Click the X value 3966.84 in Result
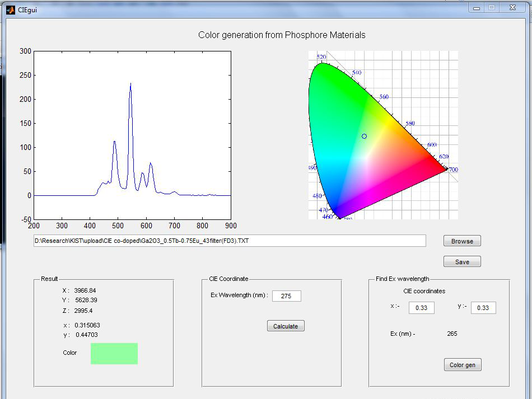This screenshot has width=532, height=399. [85, 290]
